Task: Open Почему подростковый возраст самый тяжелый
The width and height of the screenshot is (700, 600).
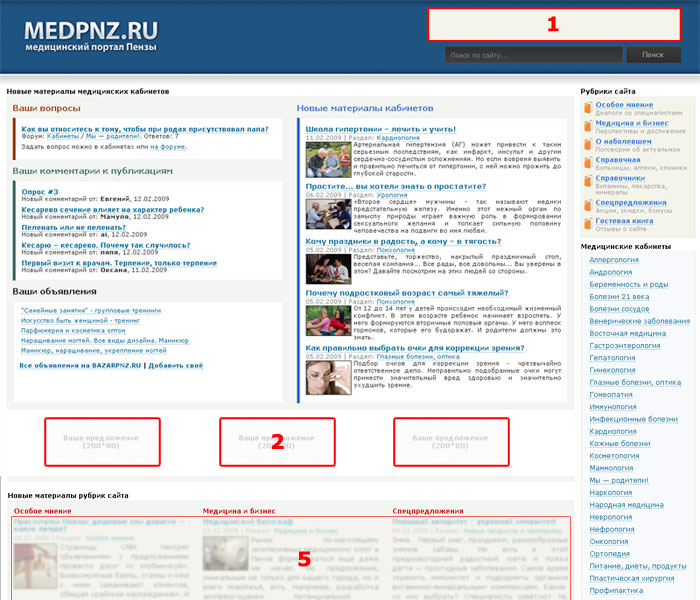Action: (407, 293)
